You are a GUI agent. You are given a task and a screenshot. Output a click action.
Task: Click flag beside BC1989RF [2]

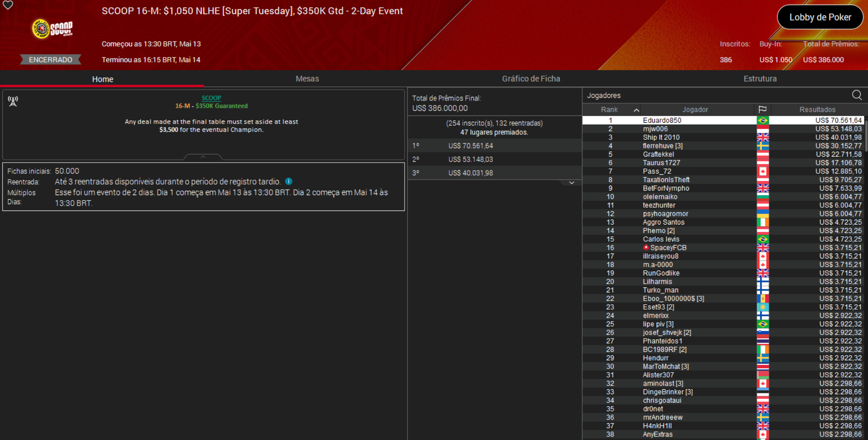point(763,349)
